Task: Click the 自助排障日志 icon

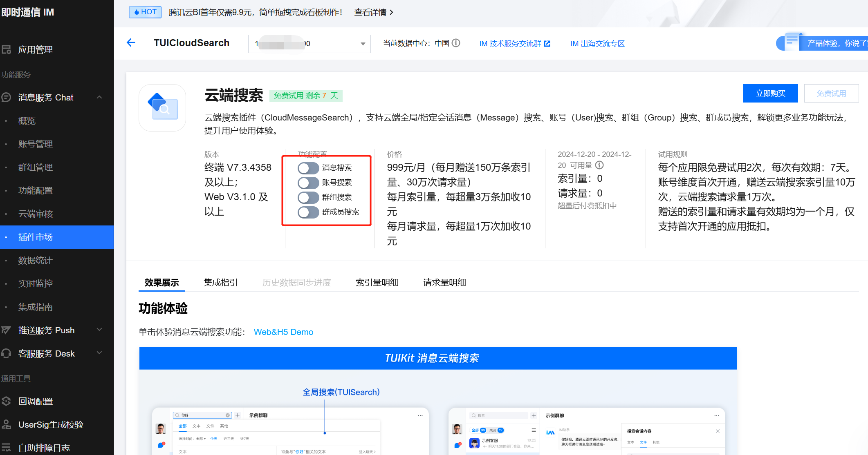Action: pyautogui.click(x=6, y=448)
